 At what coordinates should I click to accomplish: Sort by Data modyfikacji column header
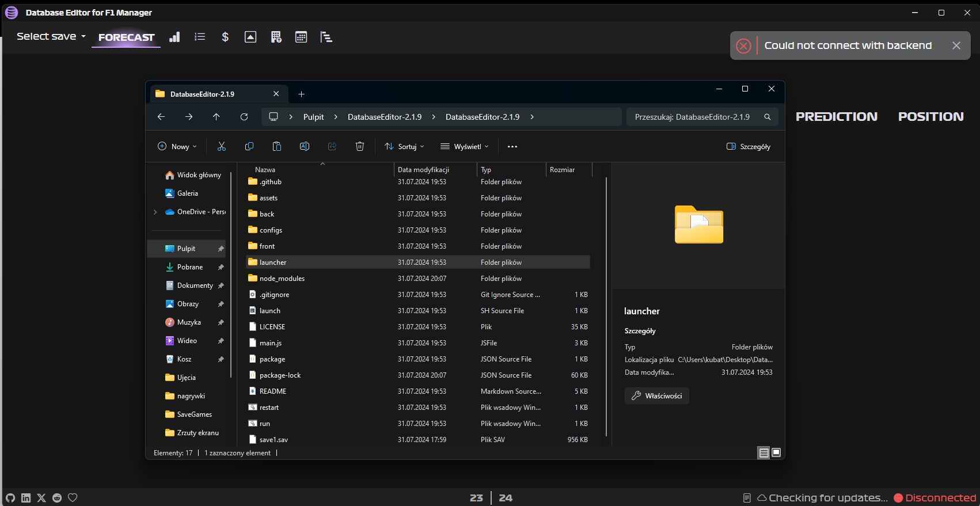(435, 170)
